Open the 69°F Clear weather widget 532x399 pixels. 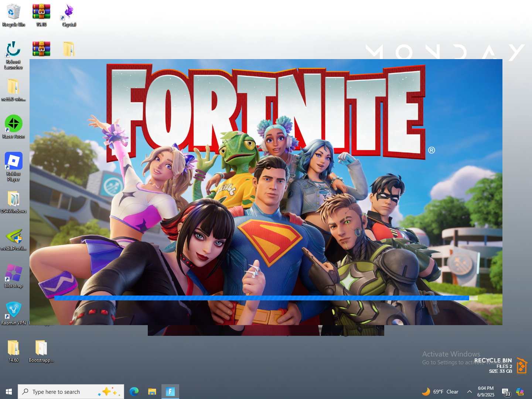point(440,392)
